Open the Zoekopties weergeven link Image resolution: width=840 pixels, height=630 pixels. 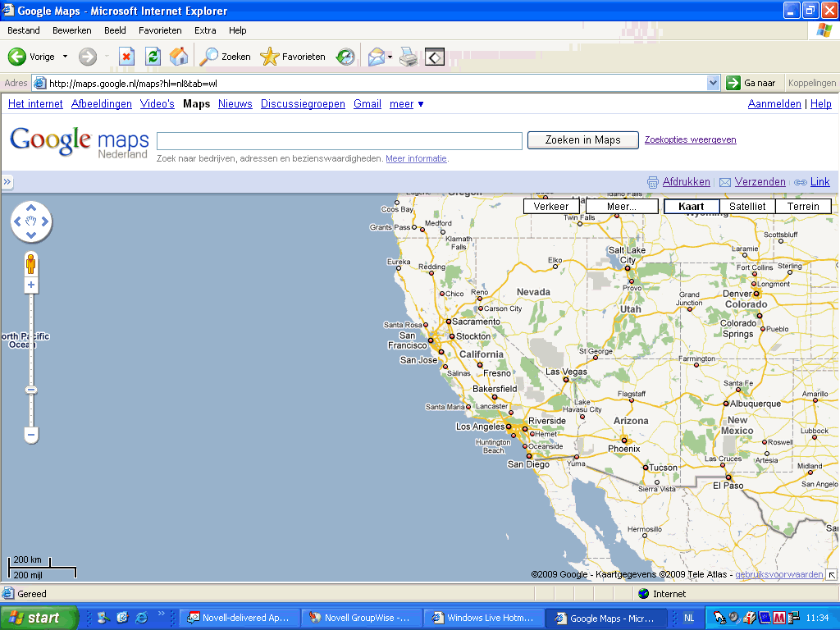[690, 139]
